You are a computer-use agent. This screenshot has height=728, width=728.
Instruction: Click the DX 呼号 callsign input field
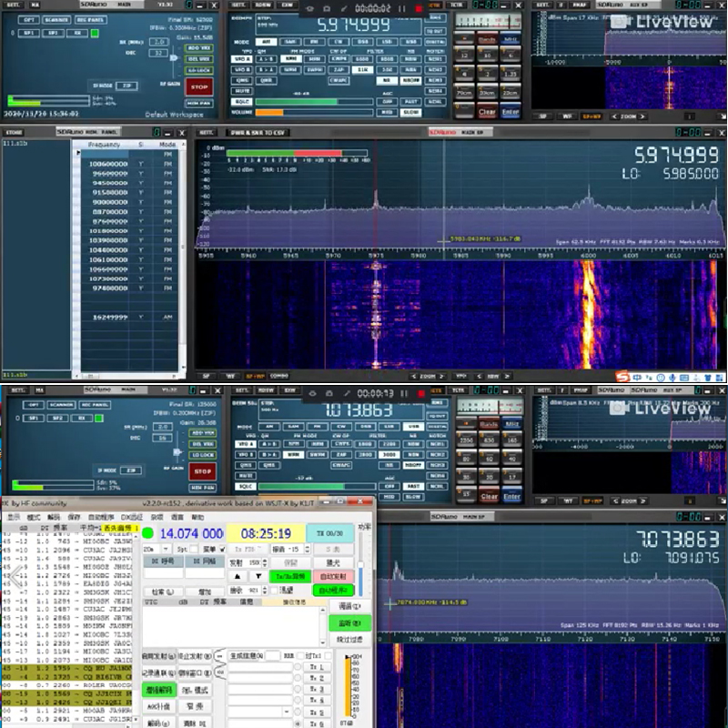point(163,574)
